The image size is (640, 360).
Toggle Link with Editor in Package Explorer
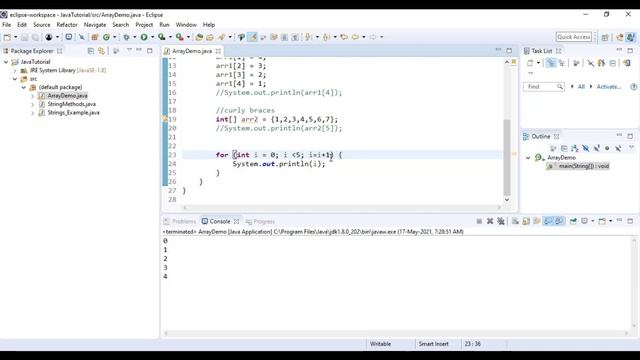click(x=101, y=51)
